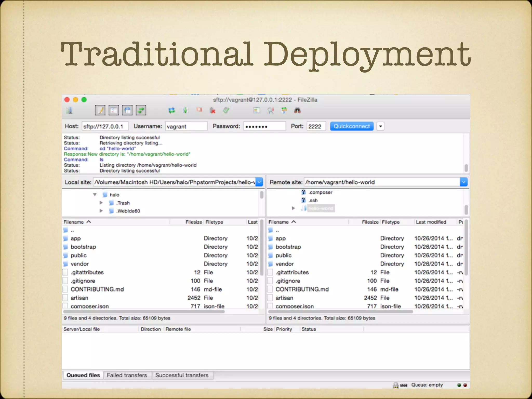Collapse the halo folder in local tree
The width and height of the screenshot is (532, 399).
(x=95, y=195)
